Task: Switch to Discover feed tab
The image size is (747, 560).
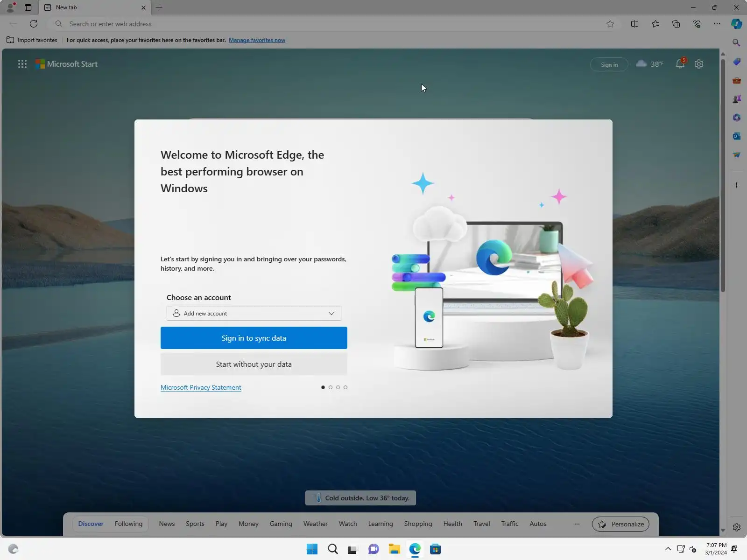Action: point(91,524)
